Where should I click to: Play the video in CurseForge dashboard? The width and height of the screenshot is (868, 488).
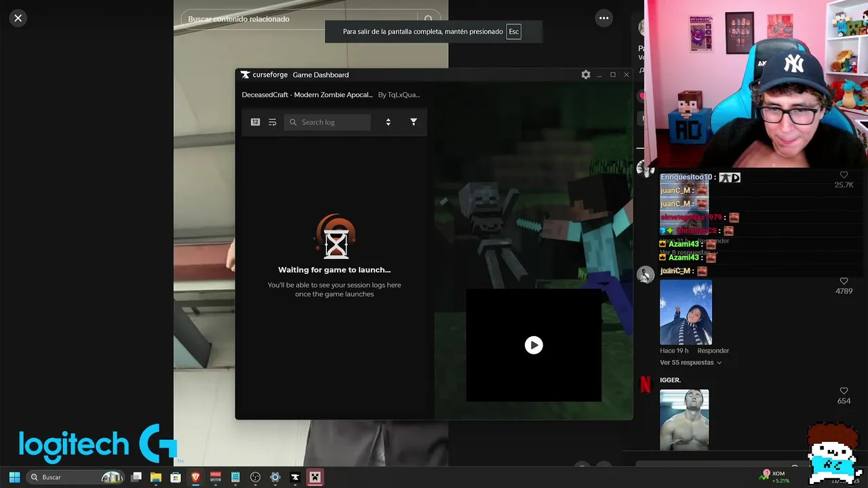point(534,345)
